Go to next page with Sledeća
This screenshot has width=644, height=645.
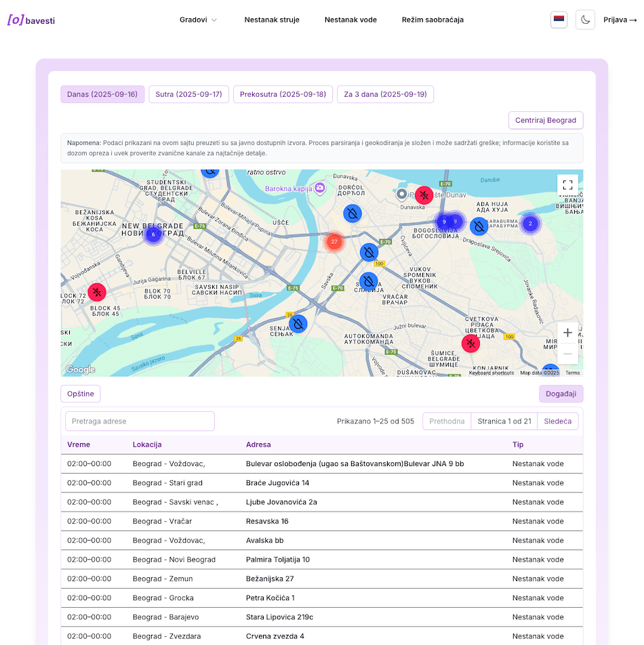[x=557, y=421]
